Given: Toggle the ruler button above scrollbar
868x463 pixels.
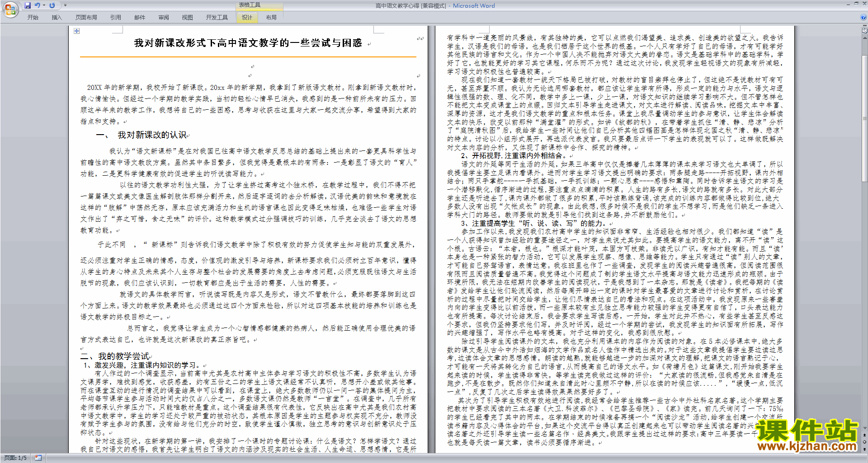Looking at the screenshot, I should click(865, 31).
